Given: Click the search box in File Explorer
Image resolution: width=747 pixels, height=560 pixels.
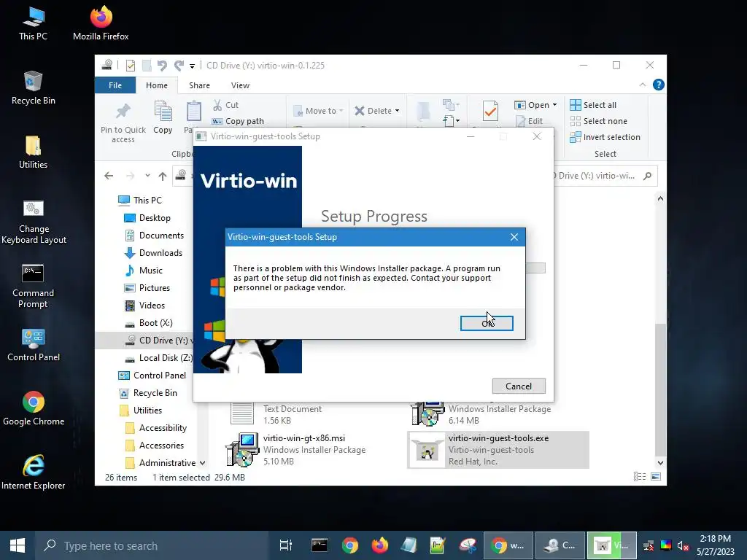Looking at the screenshot, I should 605,176.
